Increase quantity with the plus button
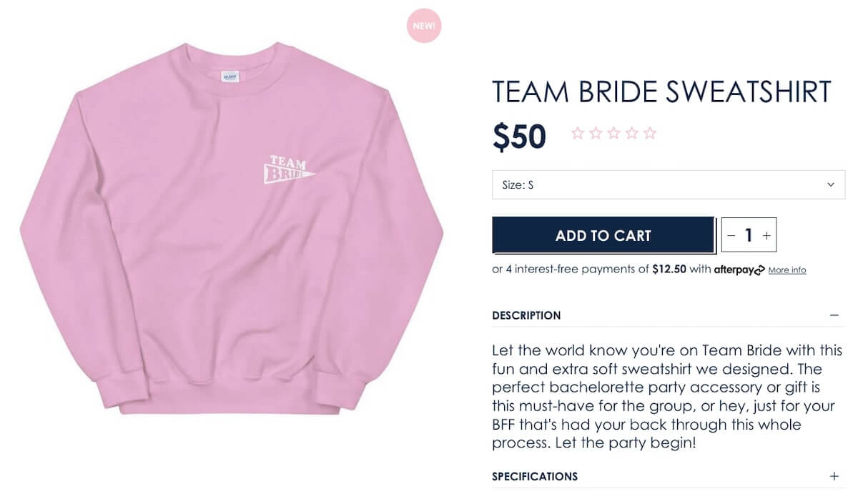 pos(766,235)
